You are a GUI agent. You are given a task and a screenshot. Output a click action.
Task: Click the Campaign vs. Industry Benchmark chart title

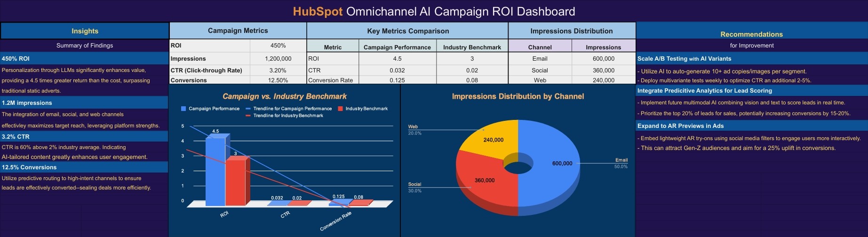coord(285,96)
